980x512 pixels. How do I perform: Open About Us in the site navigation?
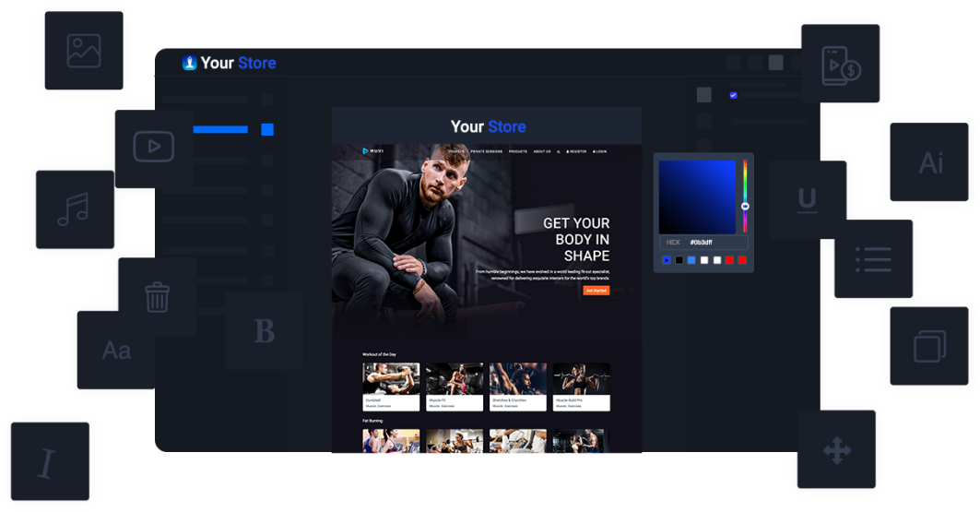point(542,151)
